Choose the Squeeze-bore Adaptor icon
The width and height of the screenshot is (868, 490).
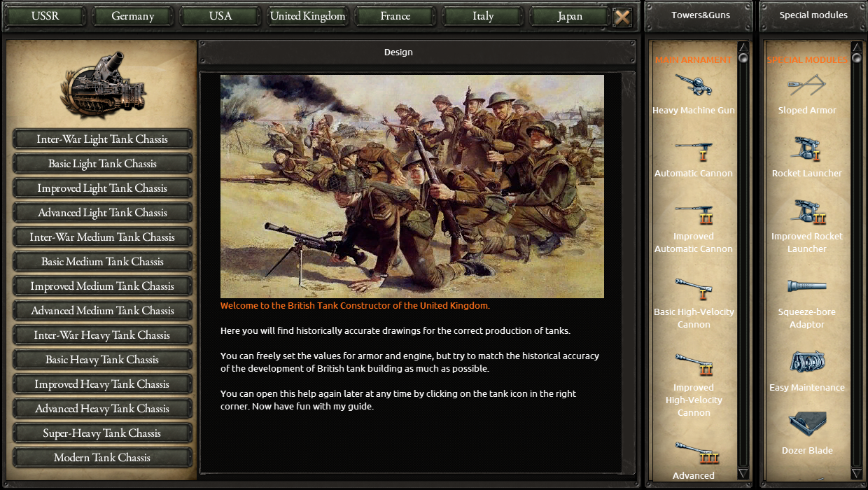[x=807, y=286]
